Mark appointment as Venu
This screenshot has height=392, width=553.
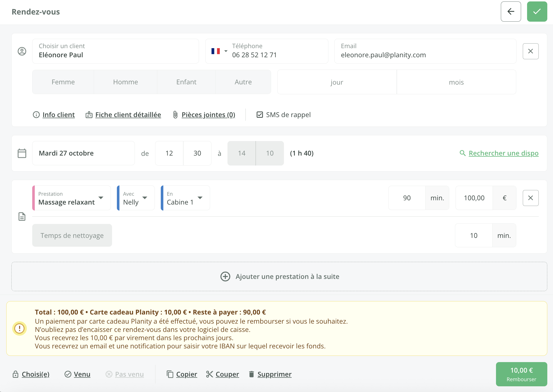point(78,374)
